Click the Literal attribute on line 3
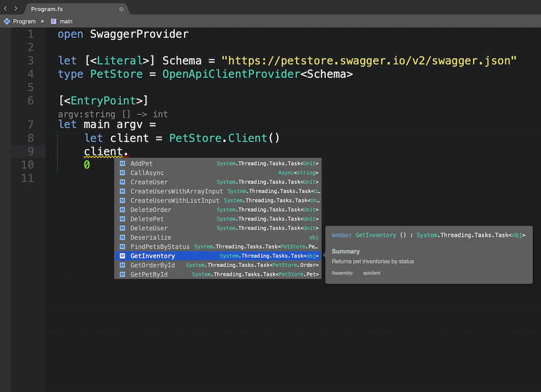Viewport: 541px width, 392px height. (120, 61)
